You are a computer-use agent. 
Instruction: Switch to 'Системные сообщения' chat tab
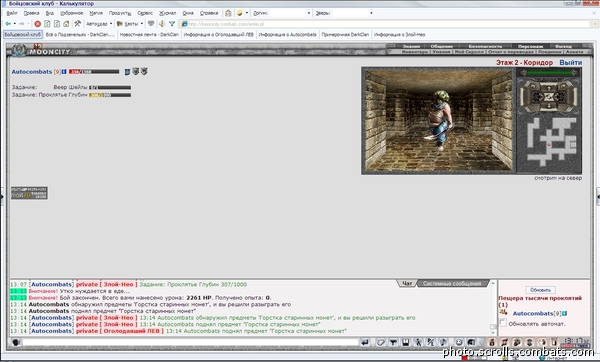coord(452,284)
